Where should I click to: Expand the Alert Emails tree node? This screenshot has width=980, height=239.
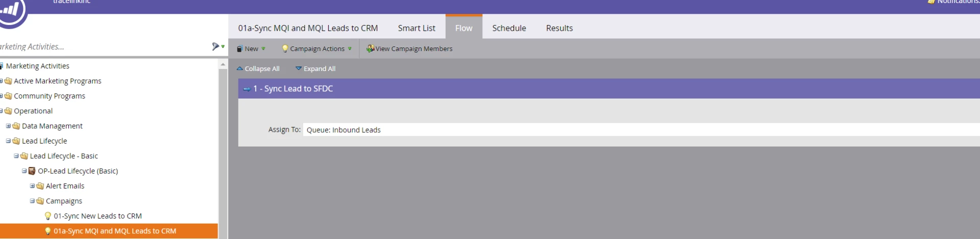(32, 186)
